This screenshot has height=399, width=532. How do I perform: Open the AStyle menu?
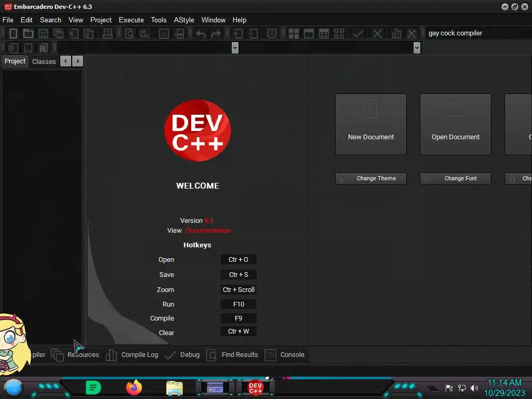coord(184,20)
